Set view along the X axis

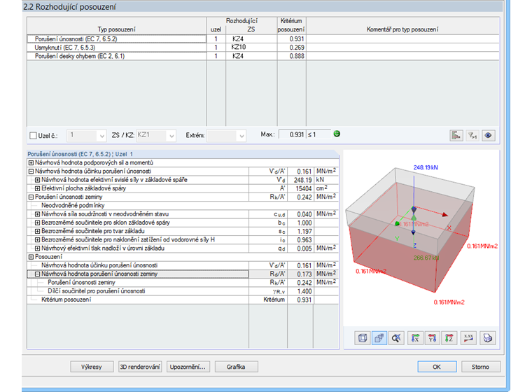coord(415,338)
